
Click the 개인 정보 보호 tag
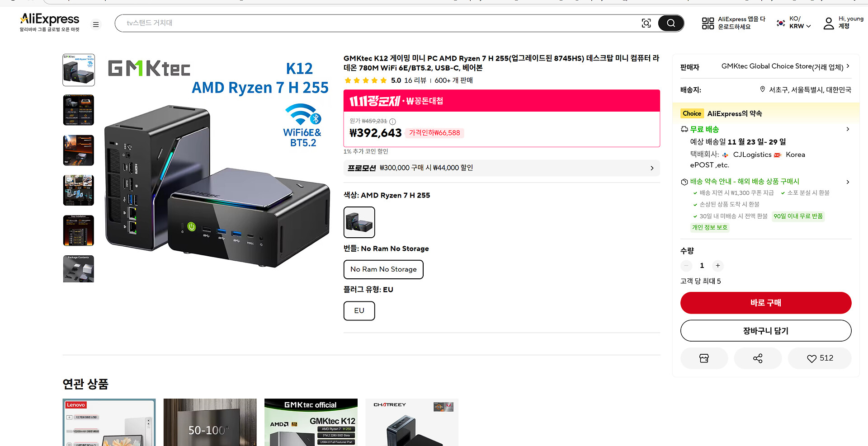pyautogui.click(x=710, y=227)
